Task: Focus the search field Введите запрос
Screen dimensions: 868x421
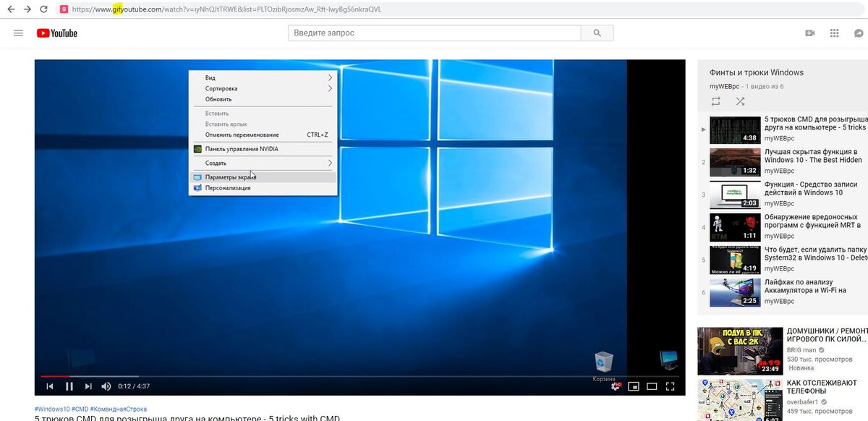Action: (435, 33)
